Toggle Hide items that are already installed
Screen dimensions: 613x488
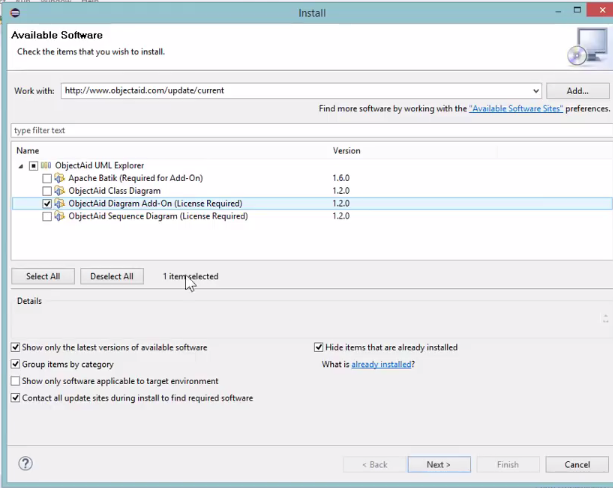[319, 347]
